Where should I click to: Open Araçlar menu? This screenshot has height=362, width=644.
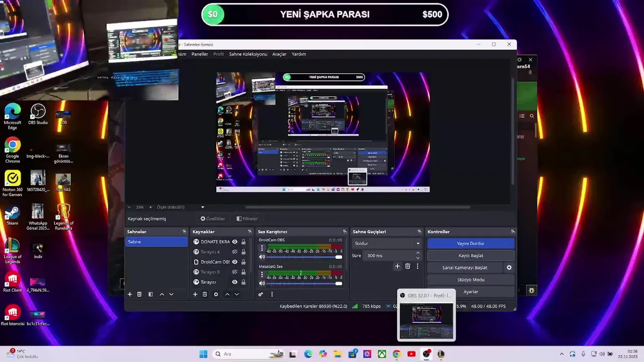tap(279, 54)
